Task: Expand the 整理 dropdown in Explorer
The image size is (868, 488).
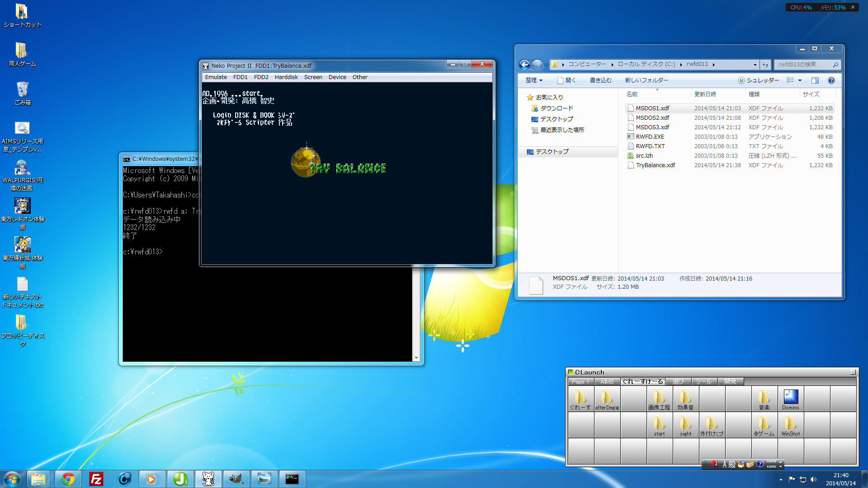Action: (534, 80)
